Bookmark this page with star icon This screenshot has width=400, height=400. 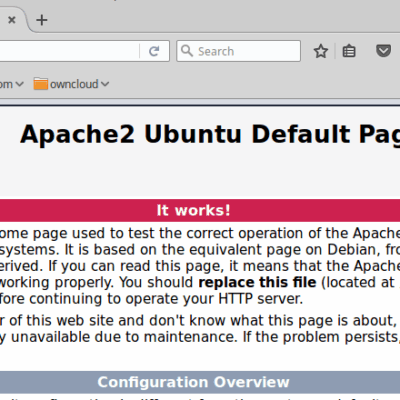point(321,51)
